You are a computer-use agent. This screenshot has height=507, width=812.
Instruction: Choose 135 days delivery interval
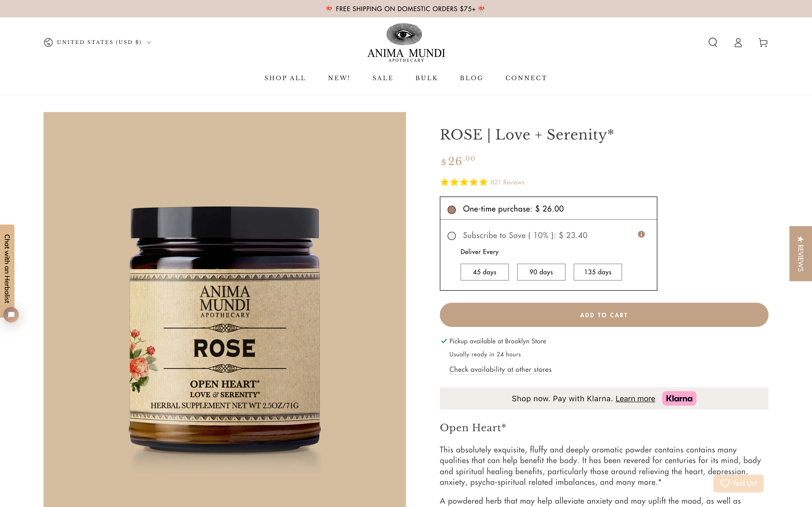[598, 272]
